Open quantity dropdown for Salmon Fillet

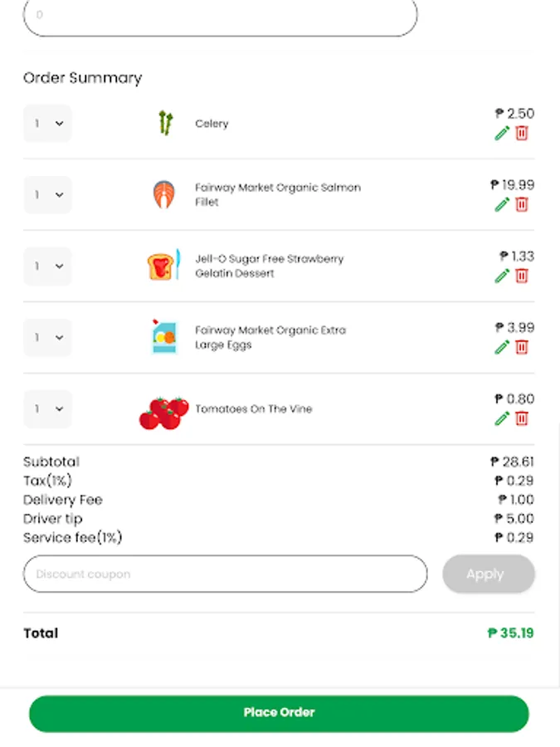point(47,195)
